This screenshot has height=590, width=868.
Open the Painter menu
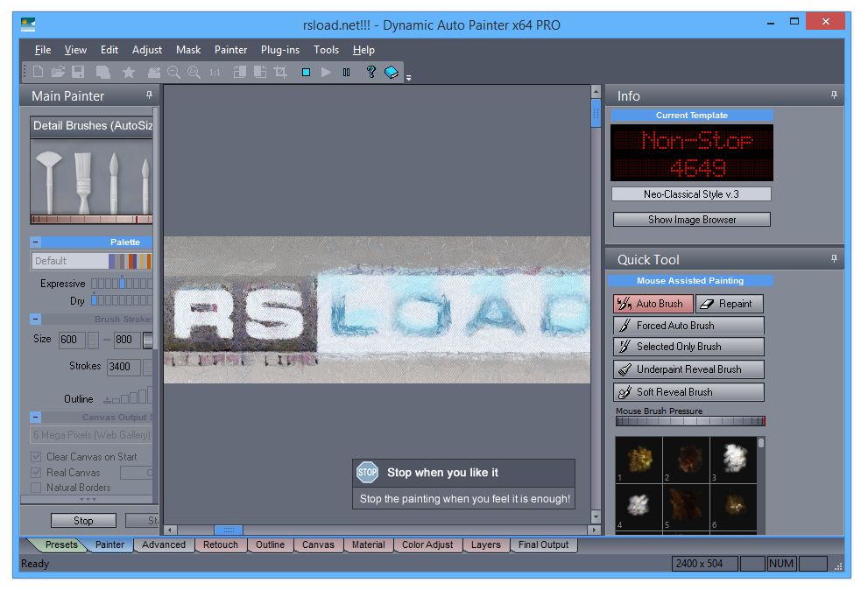point(230,50)
